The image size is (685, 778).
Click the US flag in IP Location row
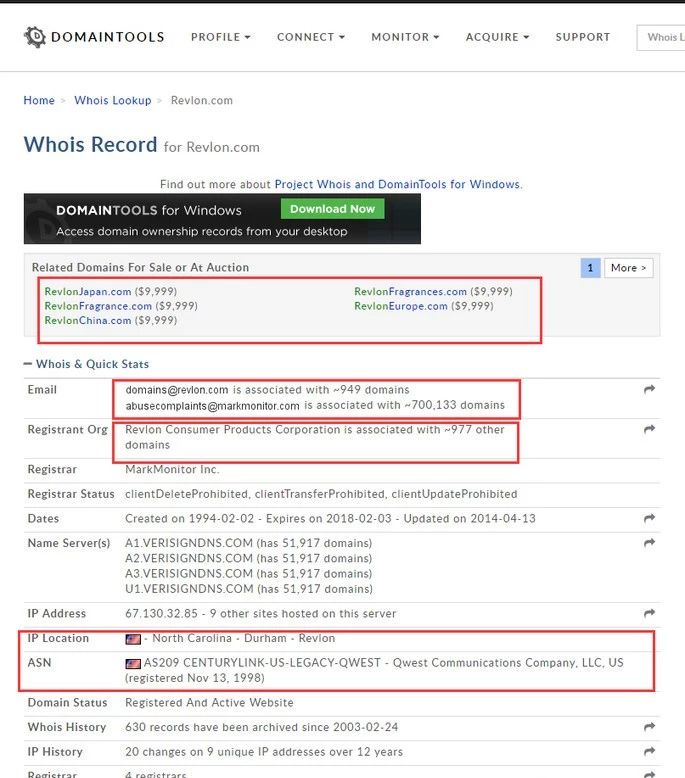tap(133, 639)
